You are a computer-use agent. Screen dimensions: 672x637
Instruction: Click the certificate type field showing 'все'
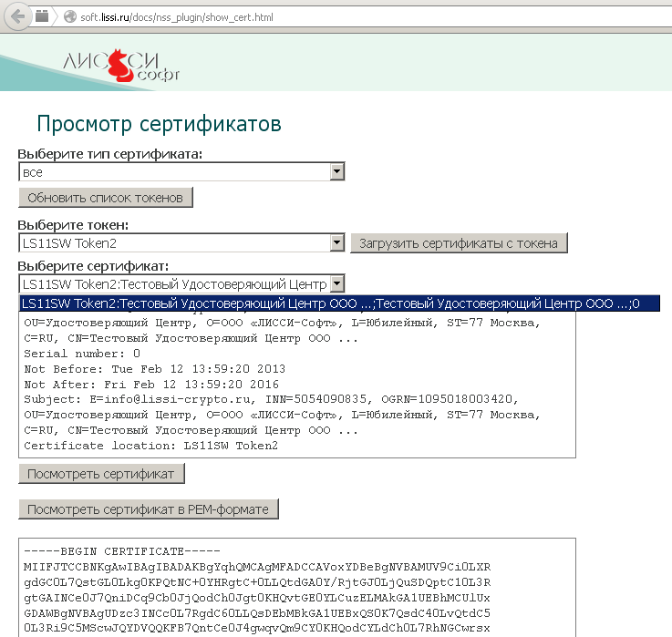tap(173, 171)
